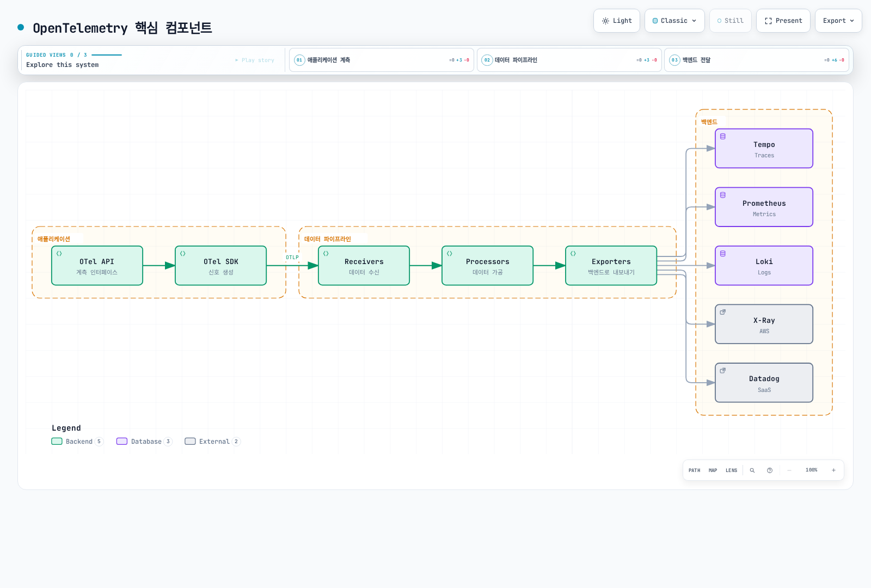Screen dimensions: 871x588
Task: Click the database icon on Loki node
Action: [723, 254]
